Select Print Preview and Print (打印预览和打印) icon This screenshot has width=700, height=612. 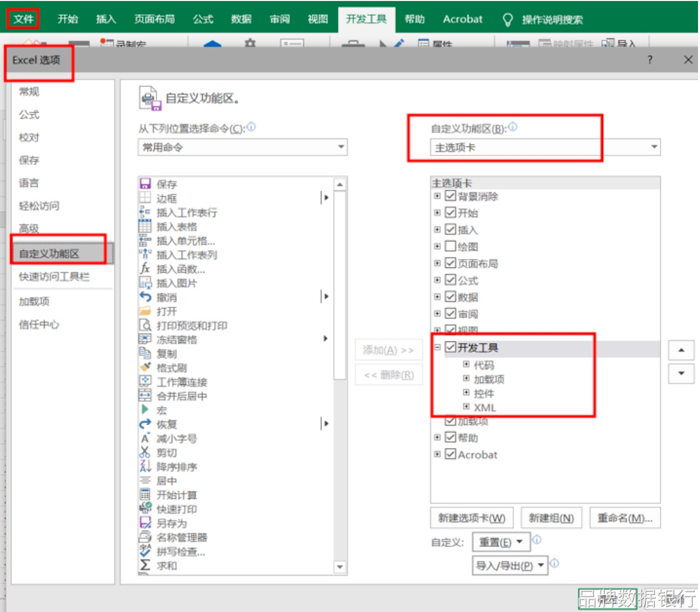coord(145,325)
